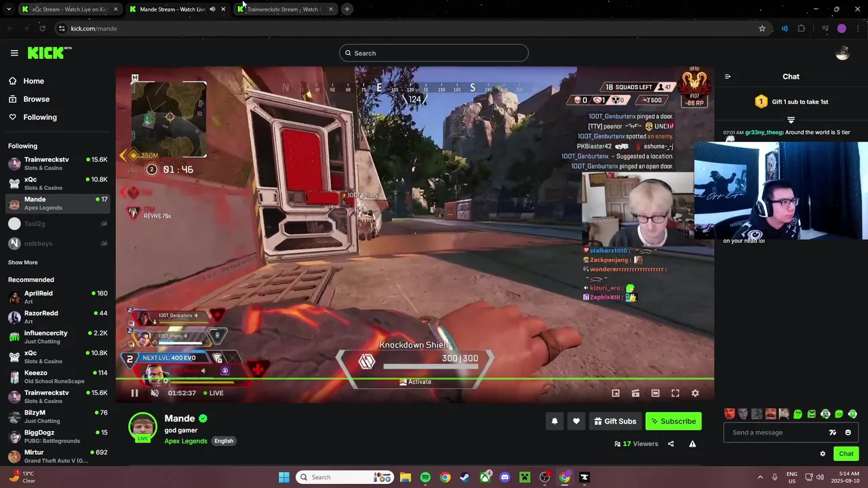Open the clip creation icon
The height and width of the screenshot is (488, 868).
click(x=635, y=393)
